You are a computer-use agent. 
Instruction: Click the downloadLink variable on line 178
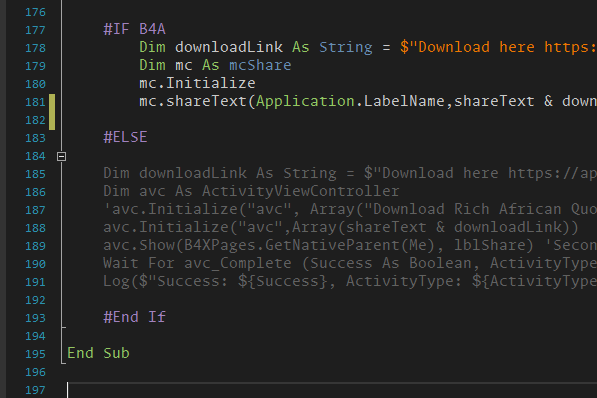(x=229, y=47)
